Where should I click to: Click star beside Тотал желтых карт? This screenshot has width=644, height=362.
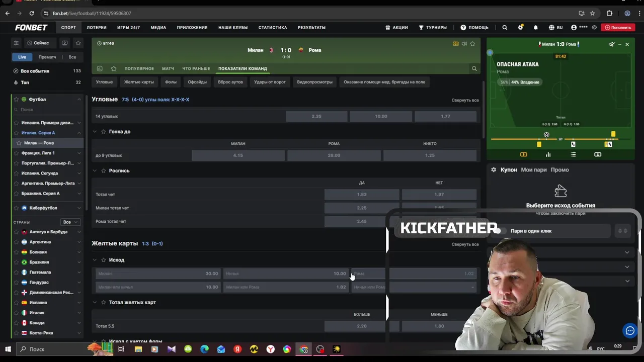104,303
